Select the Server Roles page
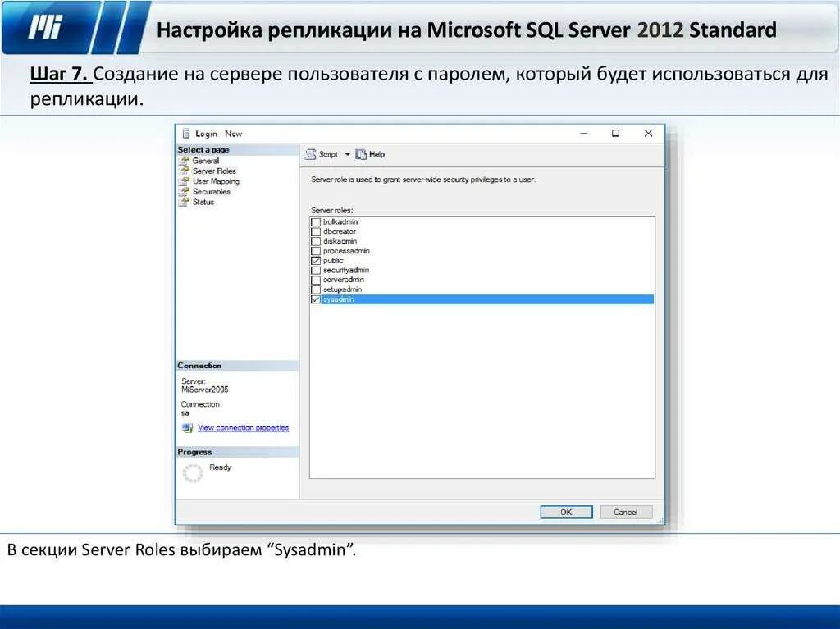Image resolution: width=840 pixels, height=629 pixels. (214, 171)
